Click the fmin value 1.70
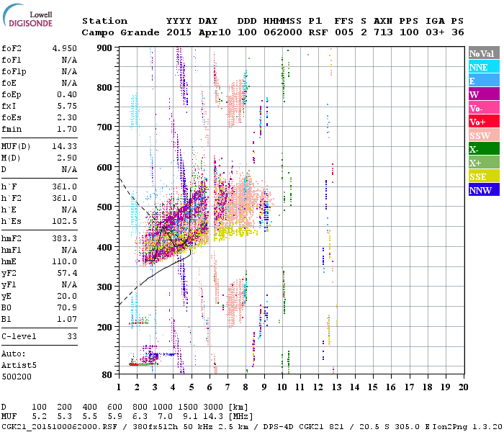 (x=67, y=129)
